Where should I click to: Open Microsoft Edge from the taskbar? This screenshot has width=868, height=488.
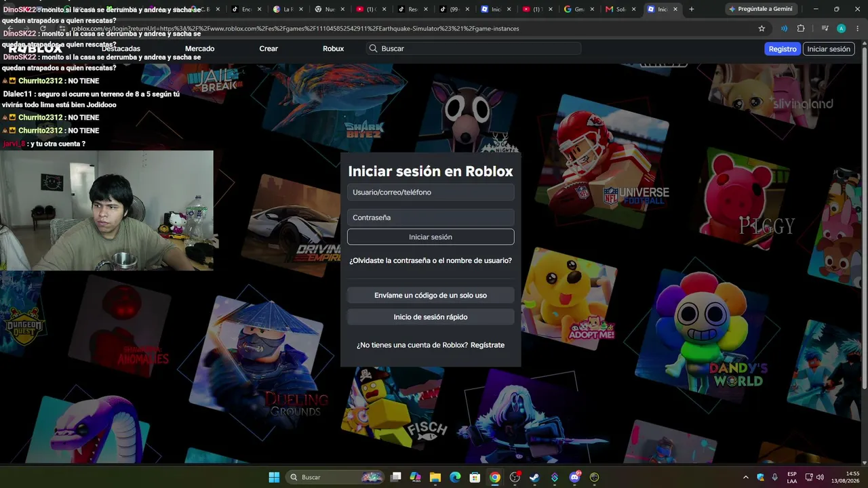click(x=455, y=477)
